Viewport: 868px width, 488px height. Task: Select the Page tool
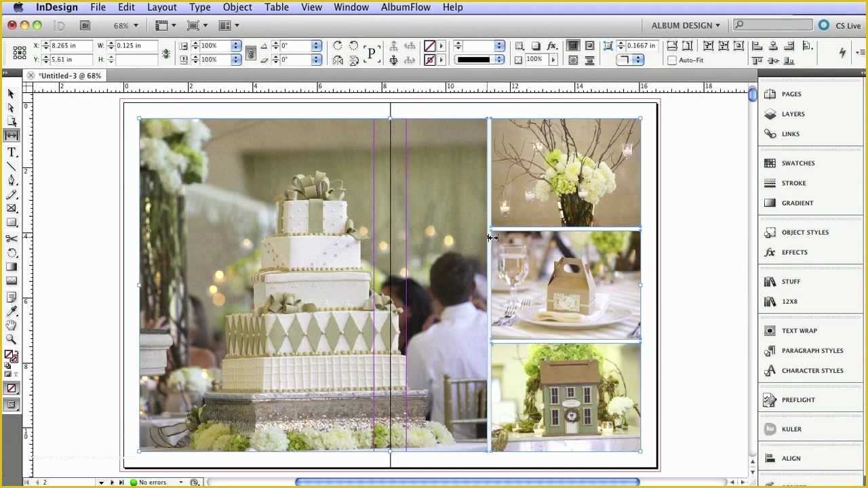(x=12, y=121)
